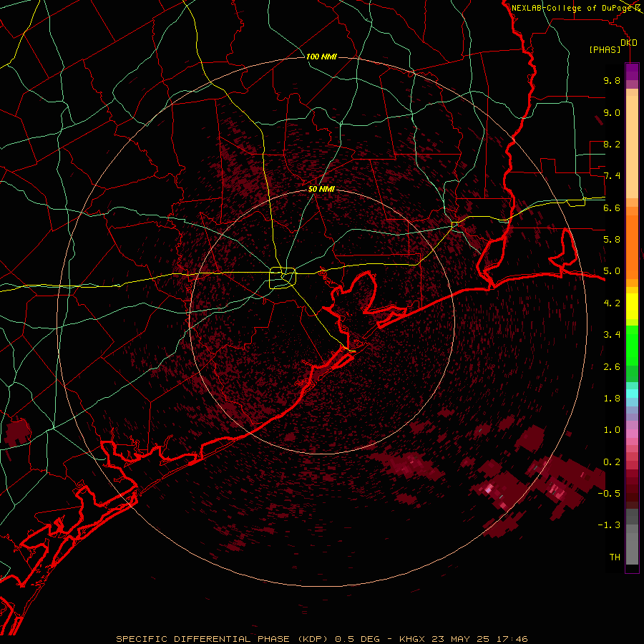Viewport: 644px width, 644px height.
Task: Click the 1.8 scale value
Action: point(612,399)
